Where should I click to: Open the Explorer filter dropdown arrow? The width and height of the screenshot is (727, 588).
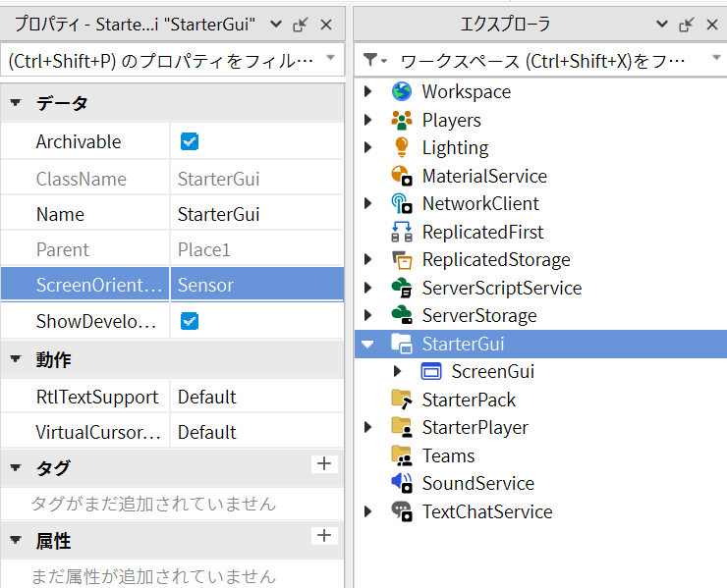click(716, 58)
